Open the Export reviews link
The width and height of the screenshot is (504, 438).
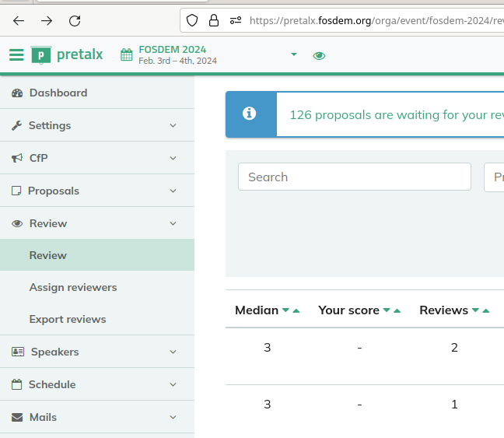pyautogui.click(x=68, y=319)
